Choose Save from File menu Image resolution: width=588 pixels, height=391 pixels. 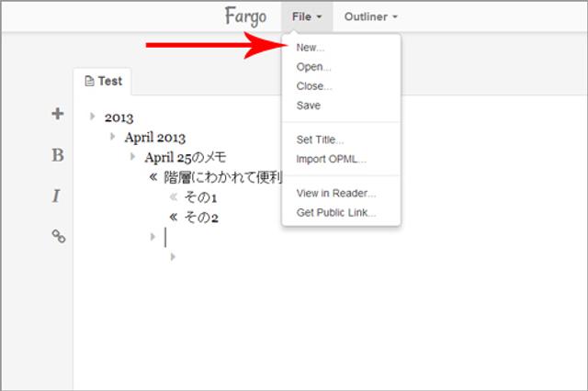309,106
